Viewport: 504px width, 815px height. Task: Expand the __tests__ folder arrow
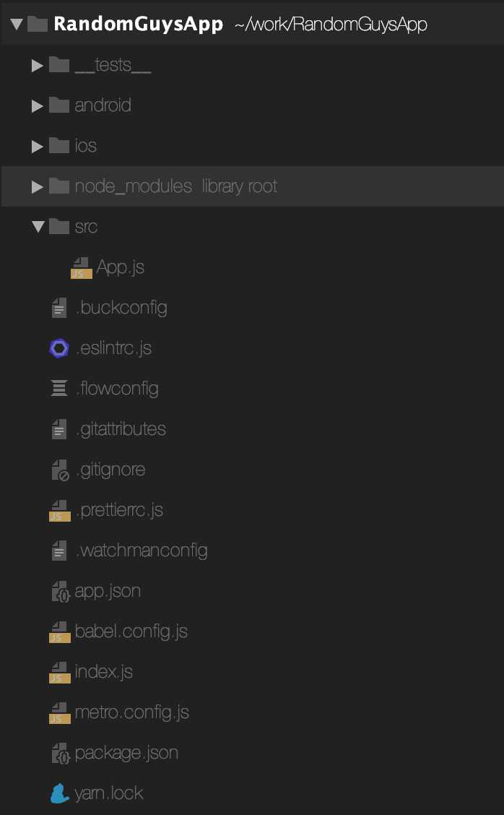(x=37, y=66)
